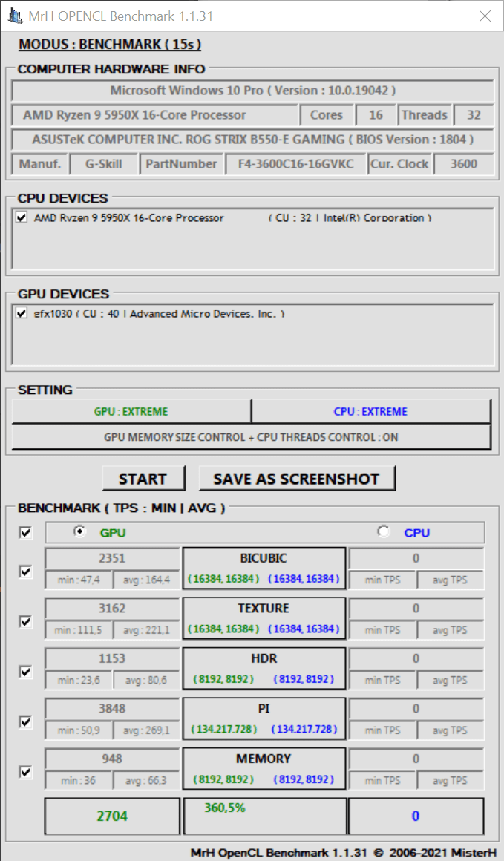
Task: Disable the HDR benchmark checkbox
Action: [x=25, y=672]
